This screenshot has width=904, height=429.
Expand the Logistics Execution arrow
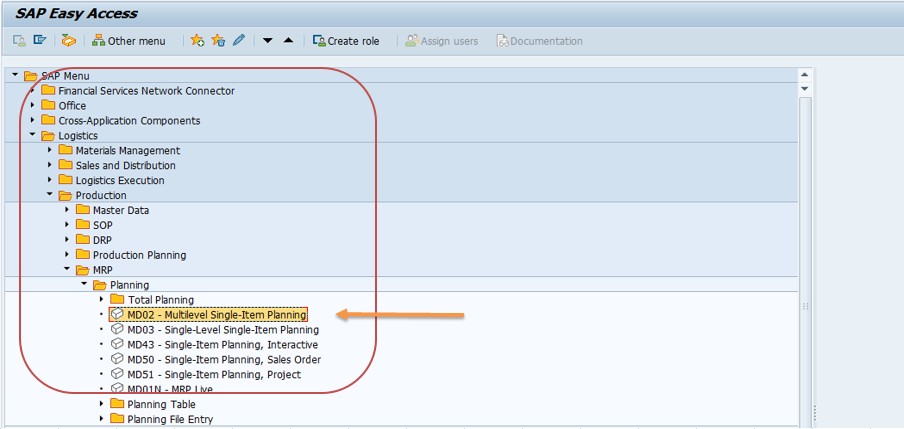tap(50, 180)
